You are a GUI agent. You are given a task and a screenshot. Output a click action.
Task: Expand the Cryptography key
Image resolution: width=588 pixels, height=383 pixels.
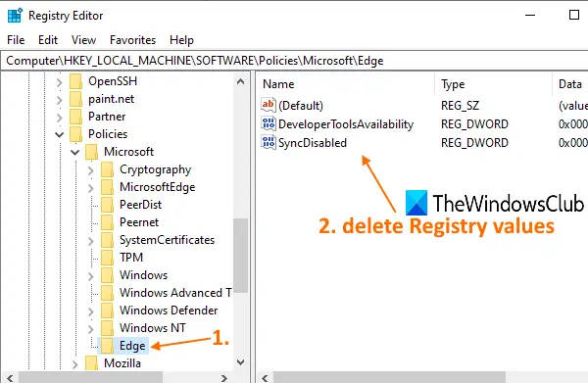tap(91, 170)
